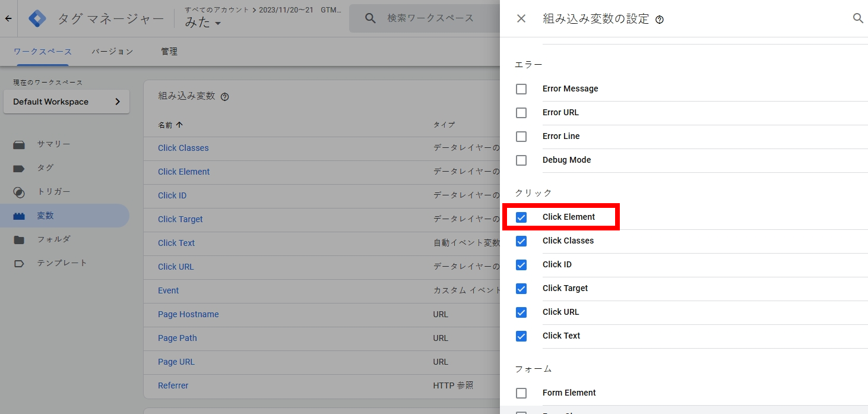Open the Page Hostname variable link
Viewport: 868px width, 414px height.
click(188, 314)
